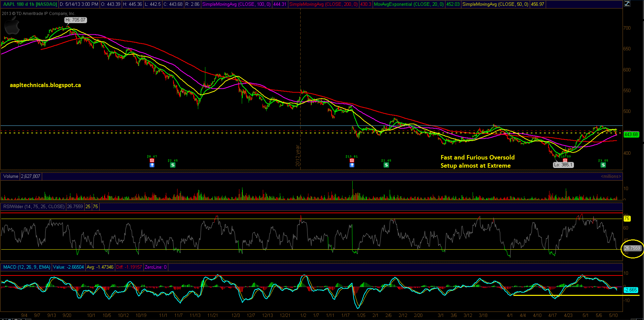This screenshot has width=644, height=320.
Task: Click the RSI 75 overbought level tag
Action: 627,219
